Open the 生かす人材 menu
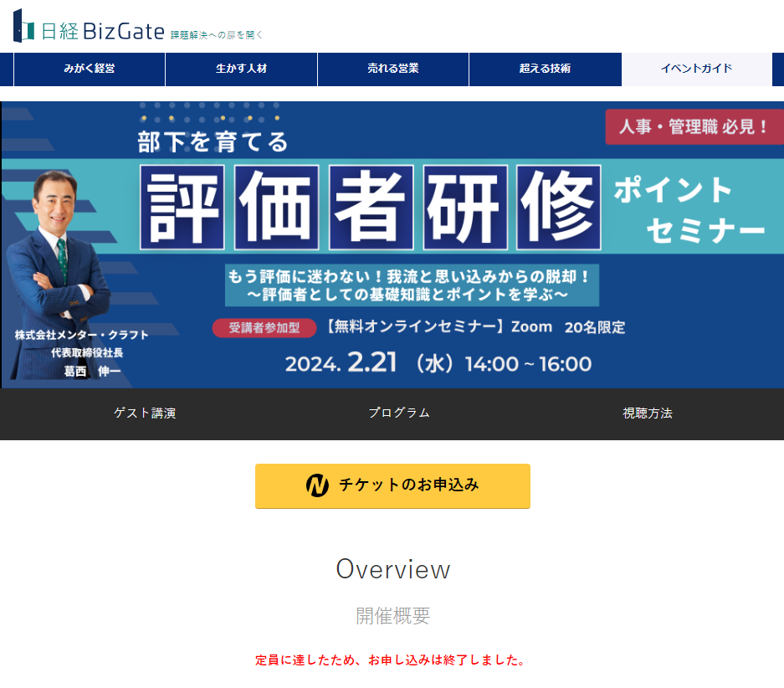Screen dimensions: 784x688 click(242, 69)
